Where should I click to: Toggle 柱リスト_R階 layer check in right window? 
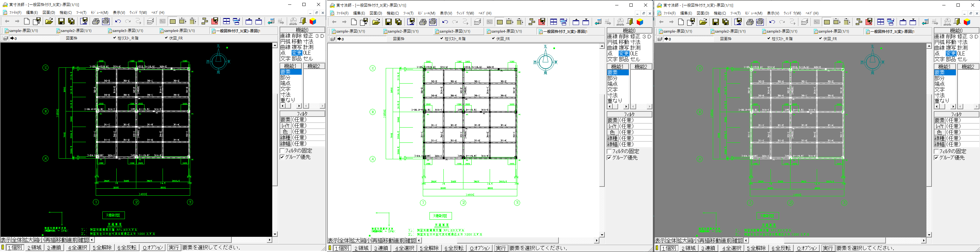click(x=769, y=39)
